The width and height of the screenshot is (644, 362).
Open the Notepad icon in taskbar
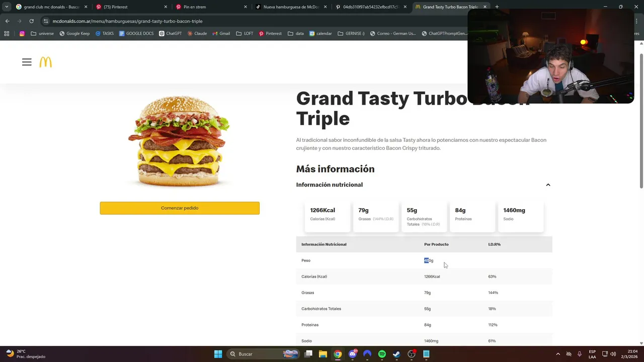point(426,354)
